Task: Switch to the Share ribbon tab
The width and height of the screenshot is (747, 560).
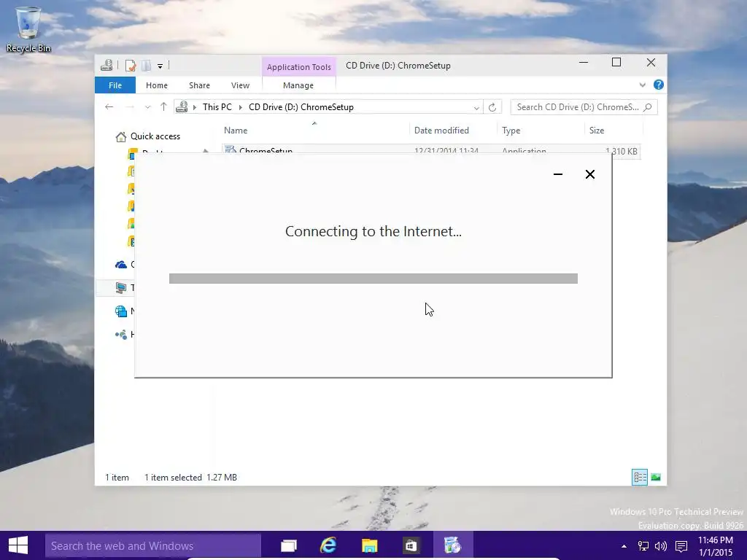Action: click(199, 85)
